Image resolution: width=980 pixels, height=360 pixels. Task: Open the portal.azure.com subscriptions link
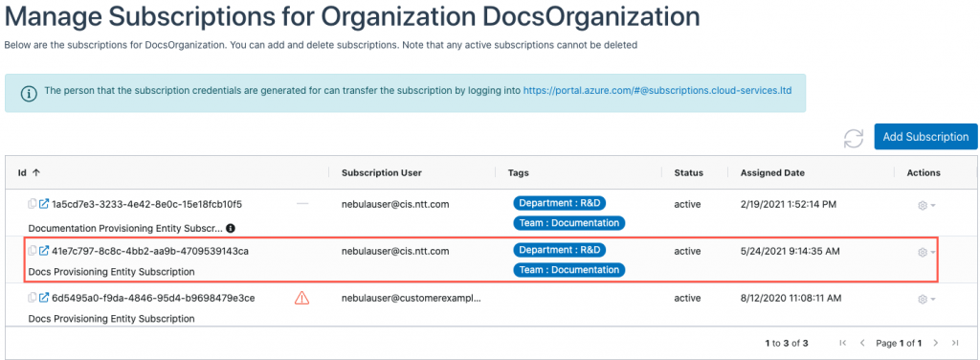click(657, 91)
